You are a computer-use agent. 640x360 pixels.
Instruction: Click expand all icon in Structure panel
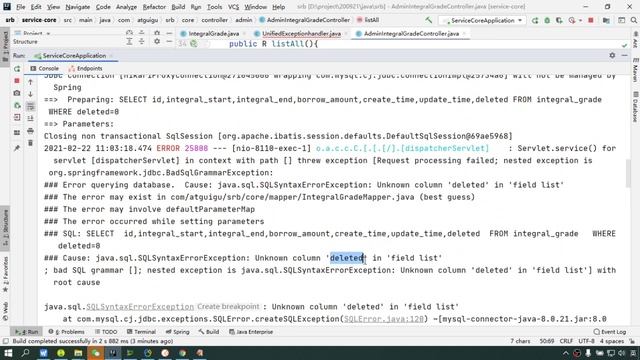tap(129, 41)
